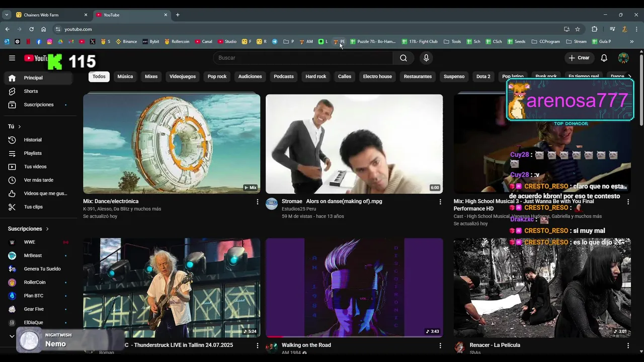Switch to Chainers Web Farm tab

pyautogui.click(x=51, y=15)
